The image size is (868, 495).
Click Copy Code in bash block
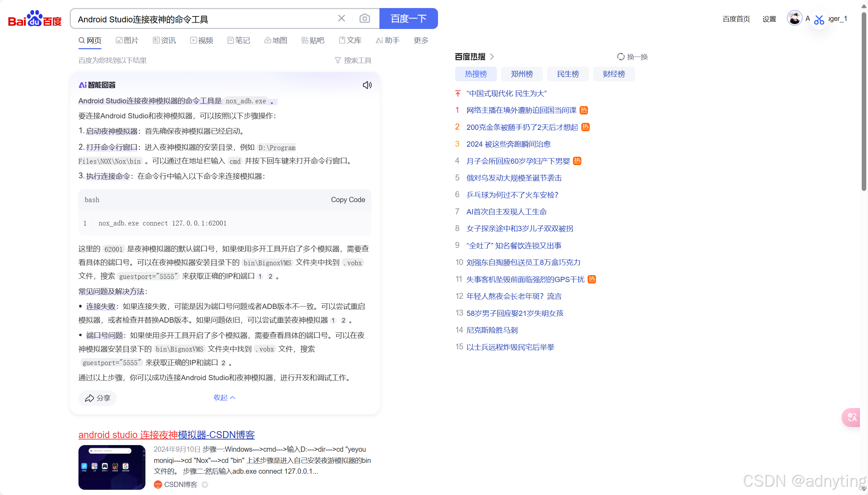pyautogui.click(x=348, y=200)
